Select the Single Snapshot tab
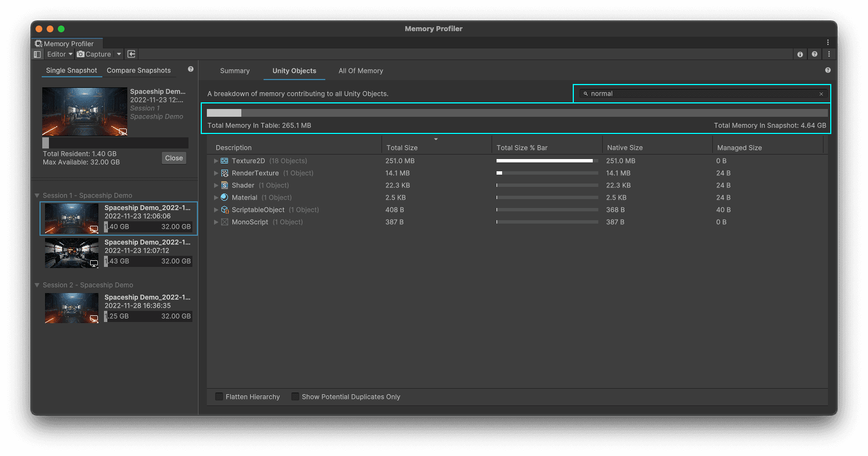This screenshot has width=868, height=456. click(x=71, y=70)
